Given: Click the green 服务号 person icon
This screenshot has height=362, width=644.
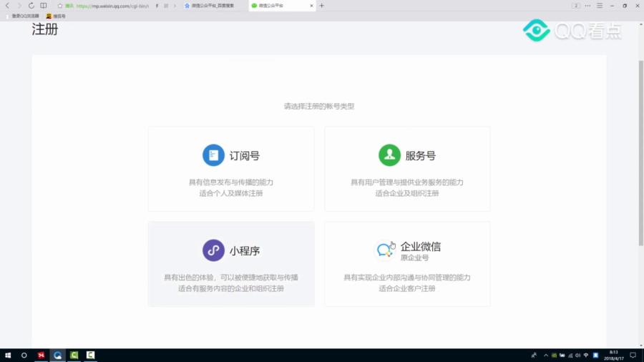Looking at the screenshot, I should pyautogui.click(x=389, y=155).
